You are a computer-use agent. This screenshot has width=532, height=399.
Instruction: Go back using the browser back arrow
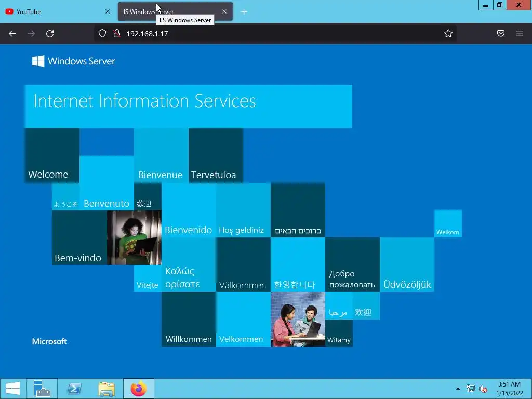[12, 34]
